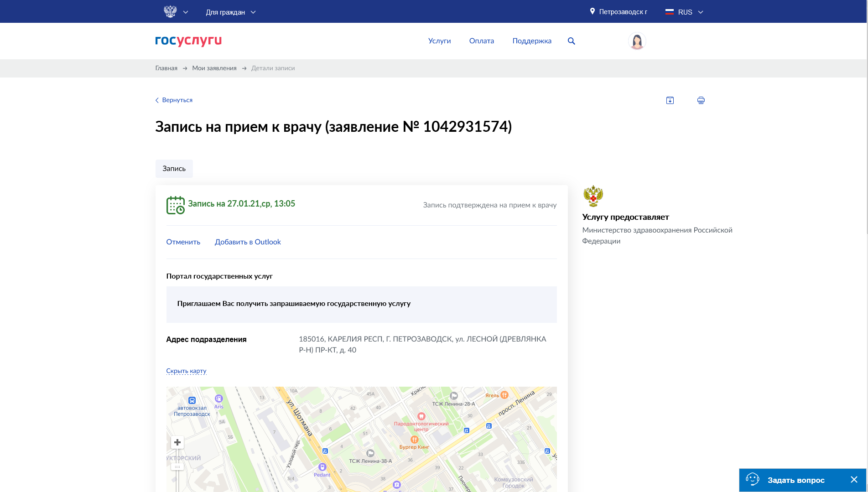Open the RUS language dropdown
Image resolution: width=868 pixels, height=492 pixels.
(685, 12)
